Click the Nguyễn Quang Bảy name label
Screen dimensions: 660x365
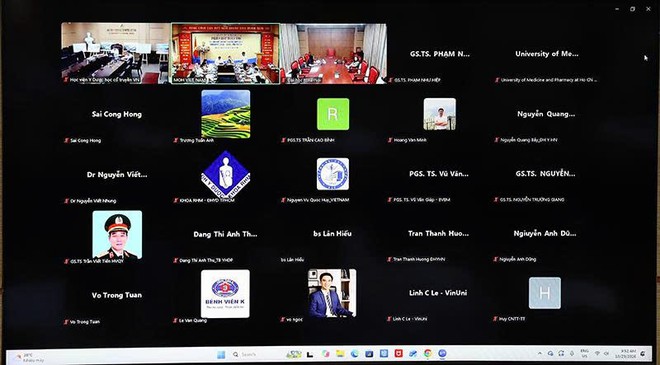click(x=529, y=140)
